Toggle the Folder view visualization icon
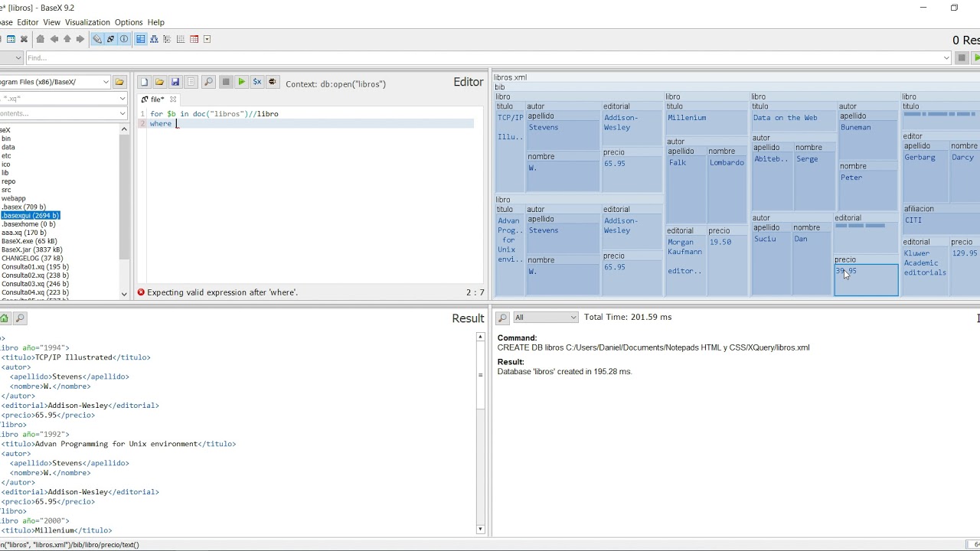Screen dimensions: 980x551 pyautogui.click(x=167, y=39)
